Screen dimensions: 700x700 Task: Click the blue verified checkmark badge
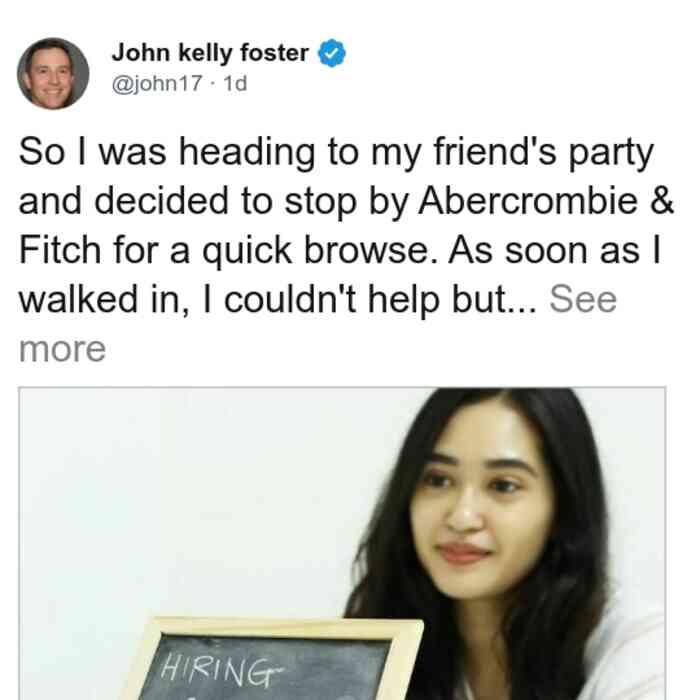331,53
